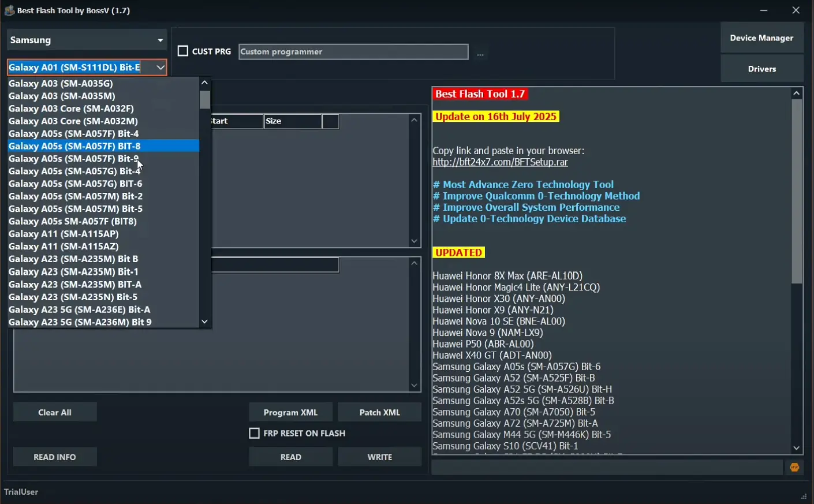Click the Program XML button
The image size is (814, 504).
pyautogui.click(x=290, y=412)
